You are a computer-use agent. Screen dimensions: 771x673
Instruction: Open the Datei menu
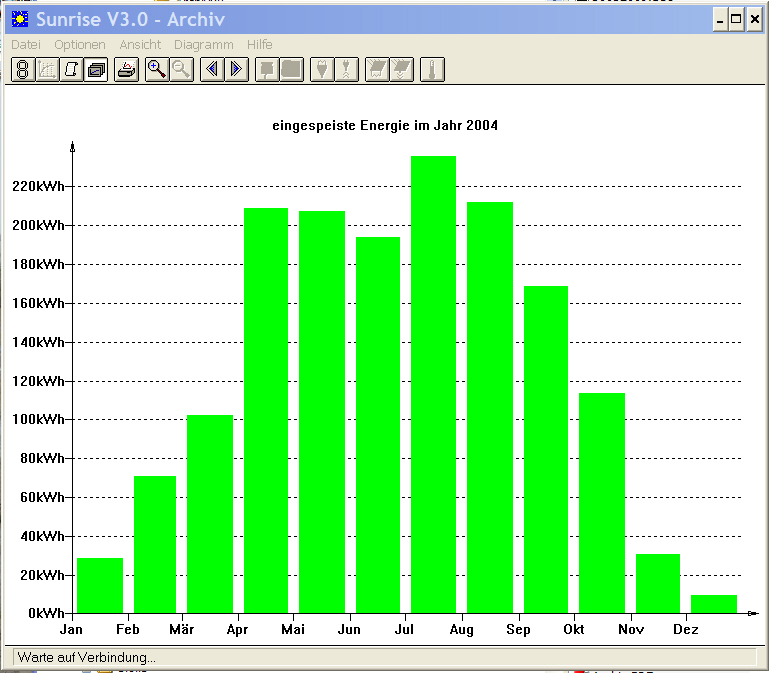pyautogui.click(x=26, y=45)
